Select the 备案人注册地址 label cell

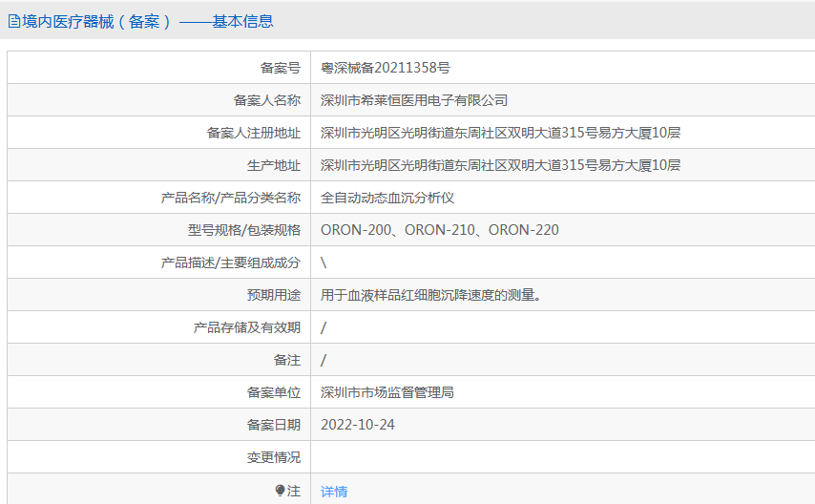coord(159,133)
